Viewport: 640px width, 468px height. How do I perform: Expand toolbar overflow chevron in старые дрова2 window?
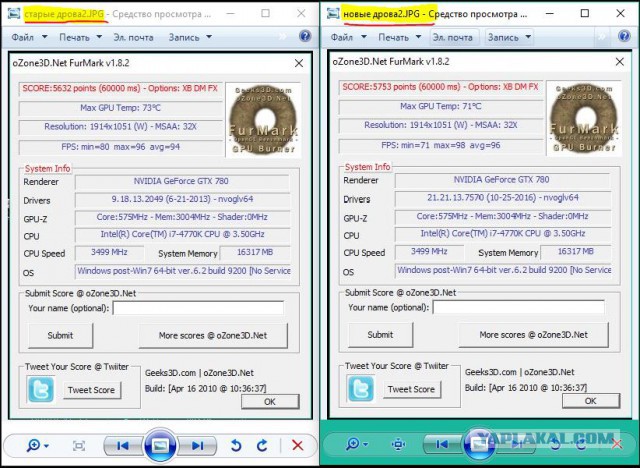point(282,37)
